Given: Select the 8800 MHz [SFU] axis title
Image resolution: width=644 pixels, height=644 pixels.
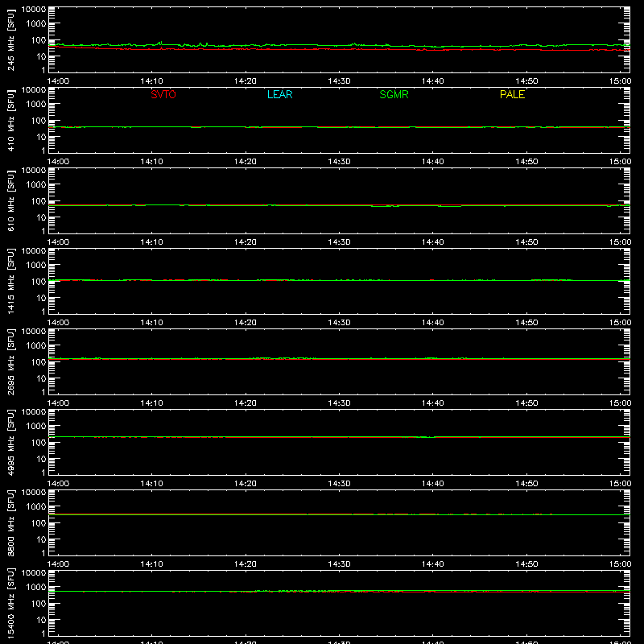Looking at the screenshot, I should coord(11,522).
